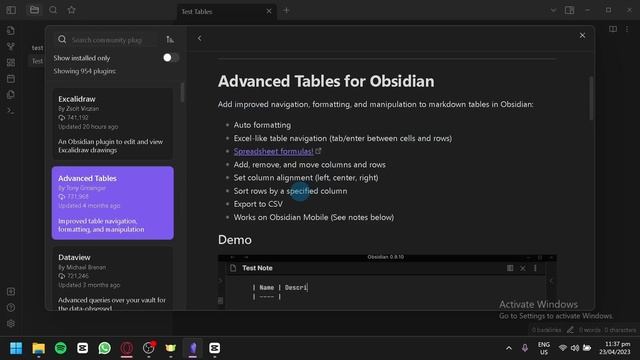
Task: Click the Advanced Tables for Obsidian heading
Action: 326,81
